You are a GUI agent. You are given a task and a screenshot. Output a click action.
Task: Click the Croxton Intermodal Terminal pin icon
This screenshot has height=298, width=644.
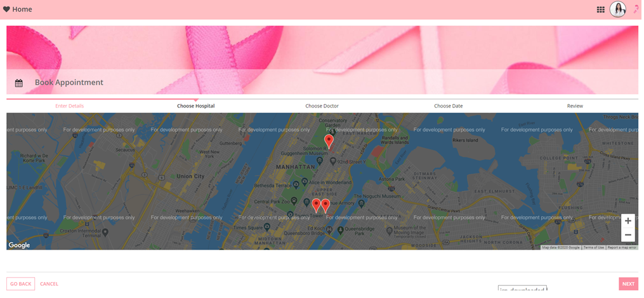click(105, 233)
